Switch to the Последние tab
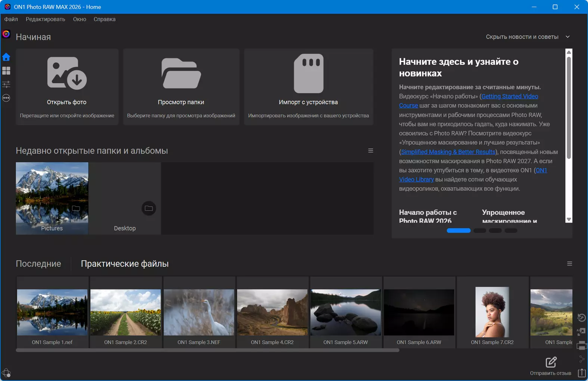 click(x=38, y=264)
